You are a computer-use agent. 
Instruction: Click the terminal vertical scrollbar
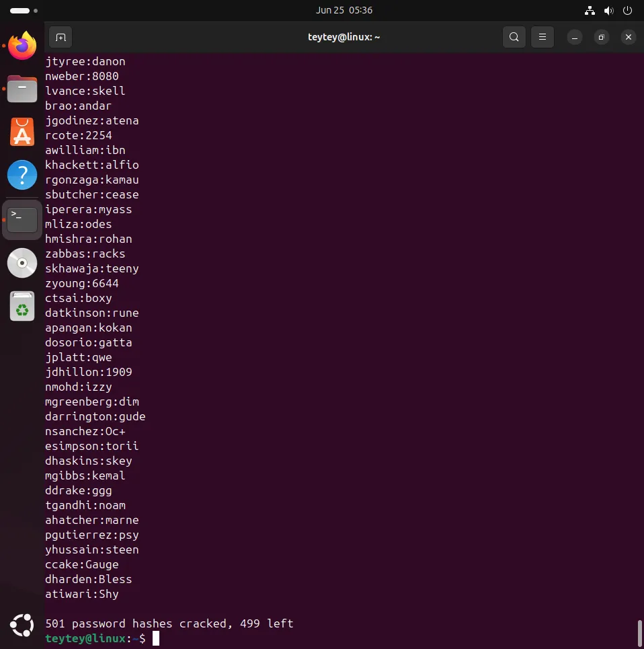(x=639, y=632)
